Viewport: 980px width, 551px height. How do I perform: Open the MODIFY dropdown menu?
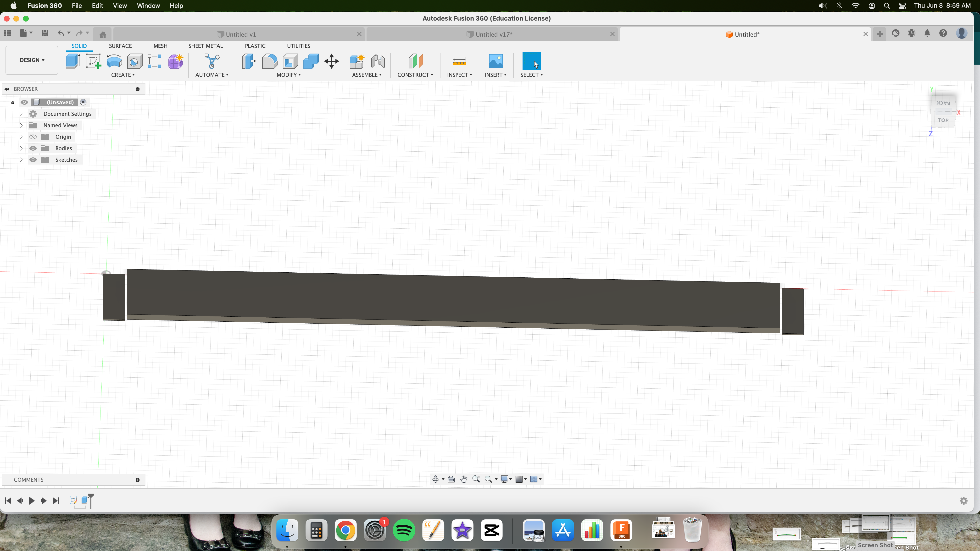coord(289,75)
